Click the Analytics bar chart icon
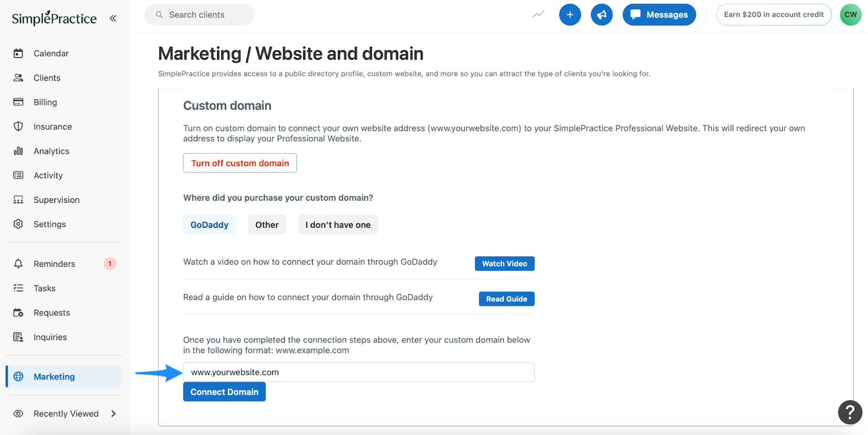 point(18,151)
